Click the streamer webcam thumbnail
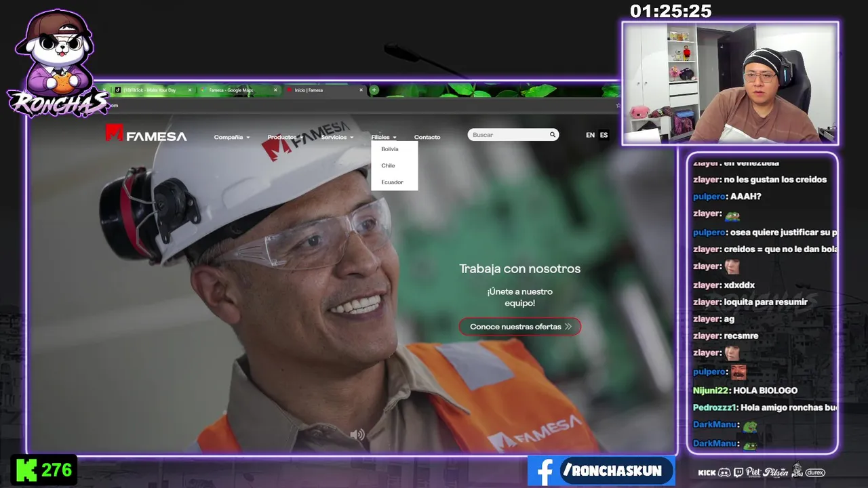This screenshot has width=868, height=488. coord(730,83)
